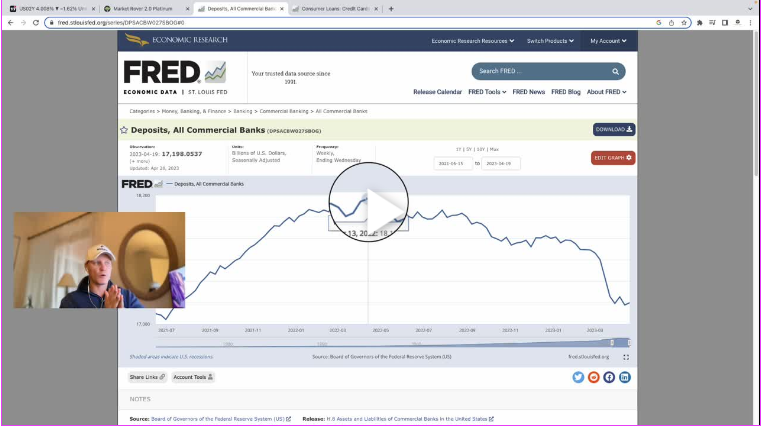Open the FRED News link
This screenshot has width=761, height=426.
coord(529,92)
